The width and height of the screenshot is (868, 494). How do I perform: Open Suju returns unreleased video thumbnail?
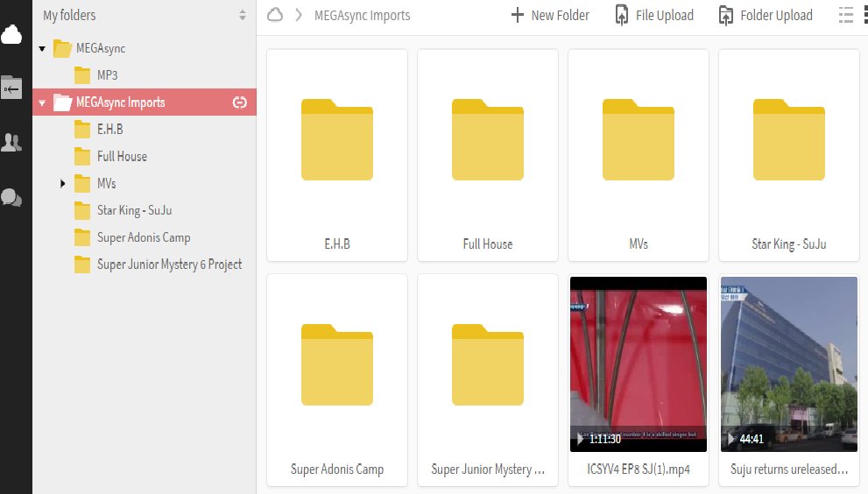coord(789,364)
